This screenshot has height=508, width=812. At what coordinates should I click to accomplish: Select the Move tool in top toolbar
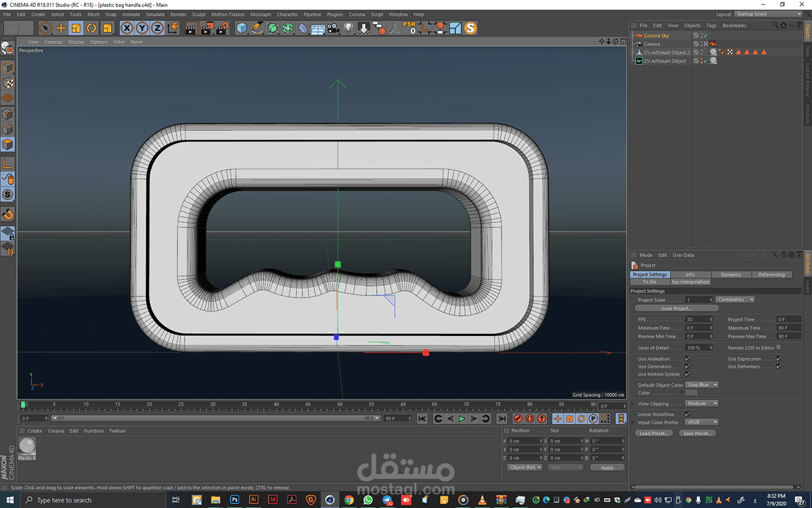pos(61,28)
